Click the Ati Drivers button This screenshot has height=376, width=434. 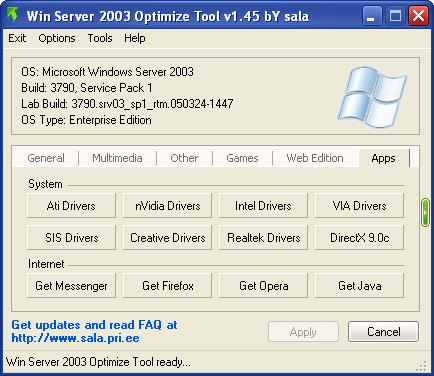point(71,206)
